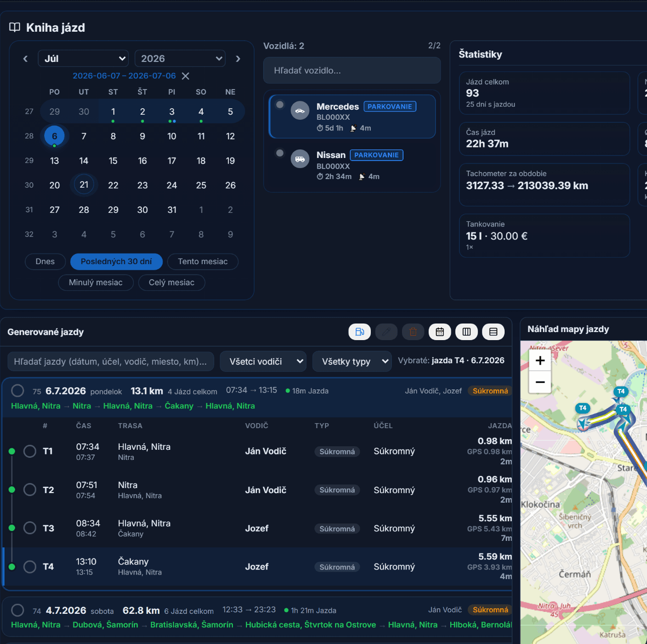
Task: Click the 2026-06-07 – 2026-07-06 date range text
Action: pyautogui.click(x=124, y=76)
